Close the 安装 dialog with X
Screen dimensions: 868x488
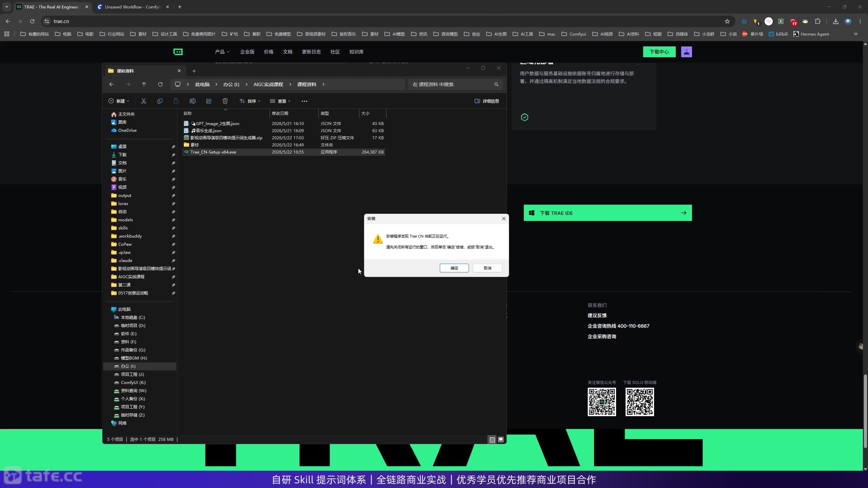click(504, 219)
